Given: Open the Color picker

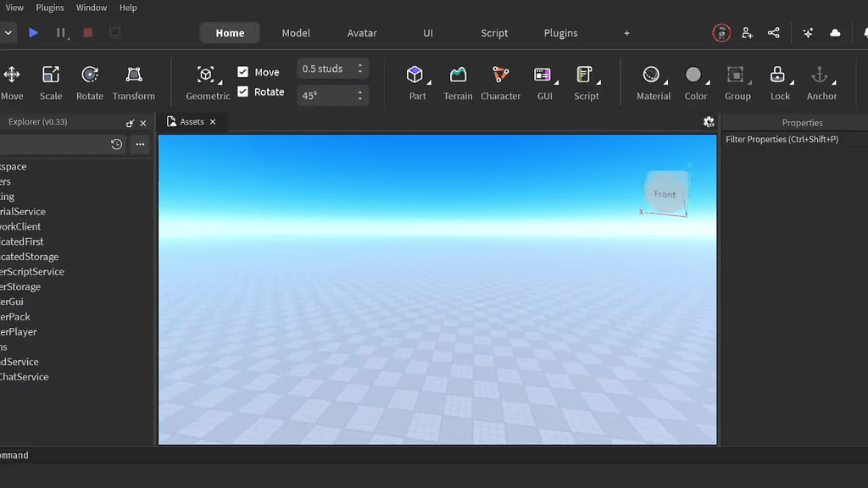Looking at the screenshot, I should pos(695,80).
